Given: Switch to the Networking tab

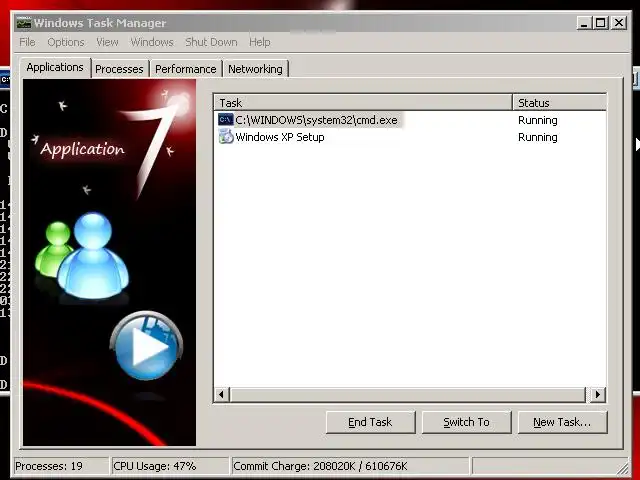Looking at the screenshot, I should point(256,69).
